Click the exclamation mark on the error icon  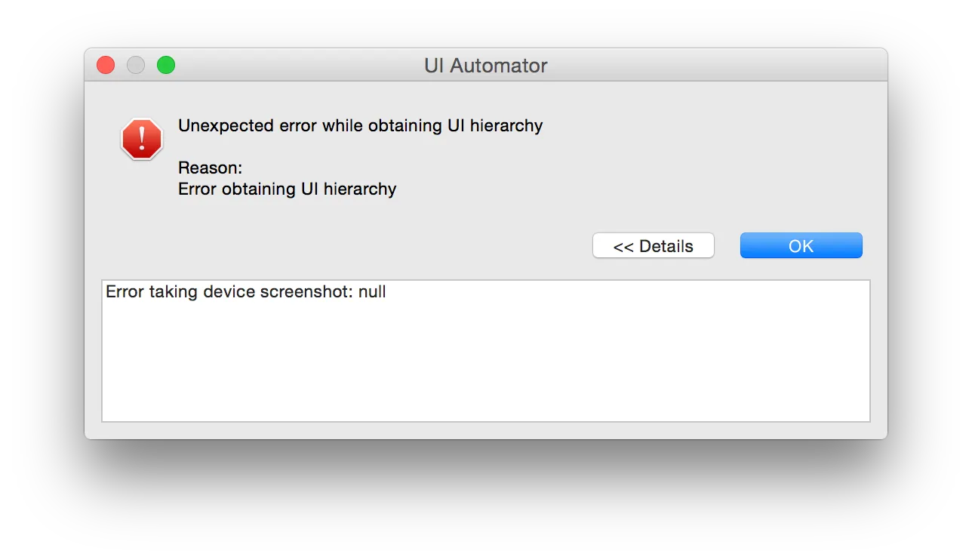tap(142, 138)
